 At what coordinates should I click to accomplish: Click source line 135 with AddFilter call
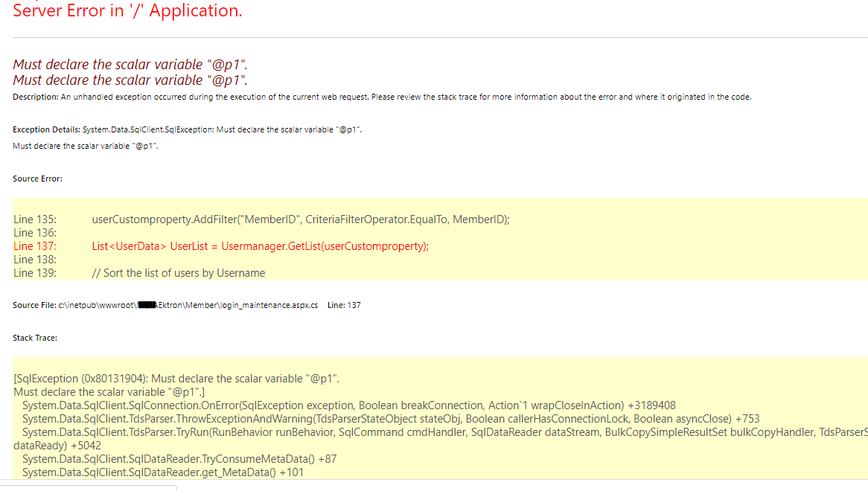tap(300, 219)
